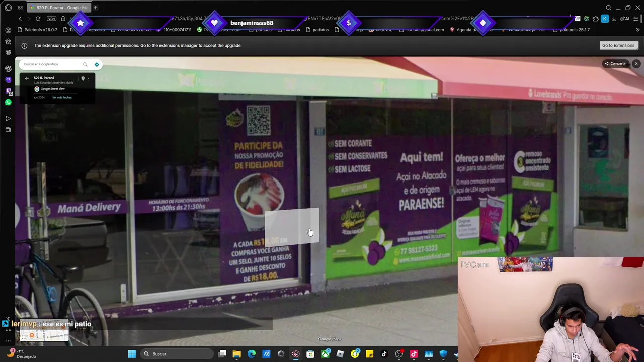Reload the current page
This screenshot has width=644, height=362.
(x=38, y=19)
